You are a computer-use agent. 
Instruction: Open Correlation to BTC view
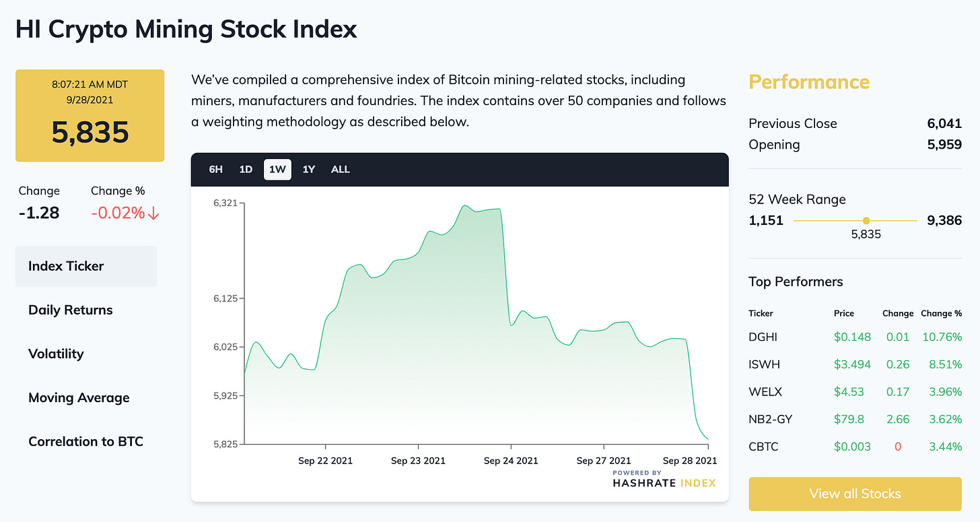85,441
